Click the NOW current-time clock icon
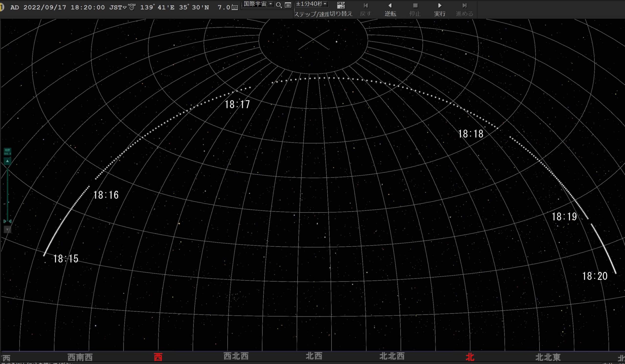Image resolution: width=625 pixels, height=364 pixels. pyautogui.click(x=132, y=7)
